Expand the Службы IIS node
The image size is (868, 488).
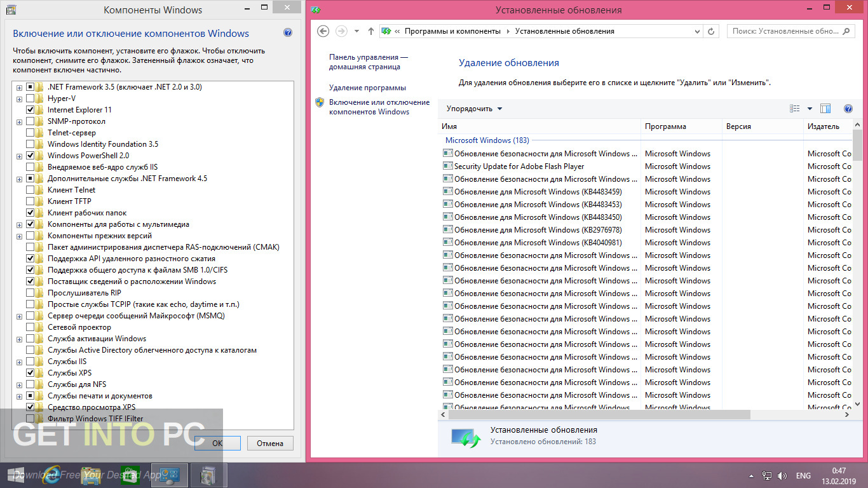point(20,362)
